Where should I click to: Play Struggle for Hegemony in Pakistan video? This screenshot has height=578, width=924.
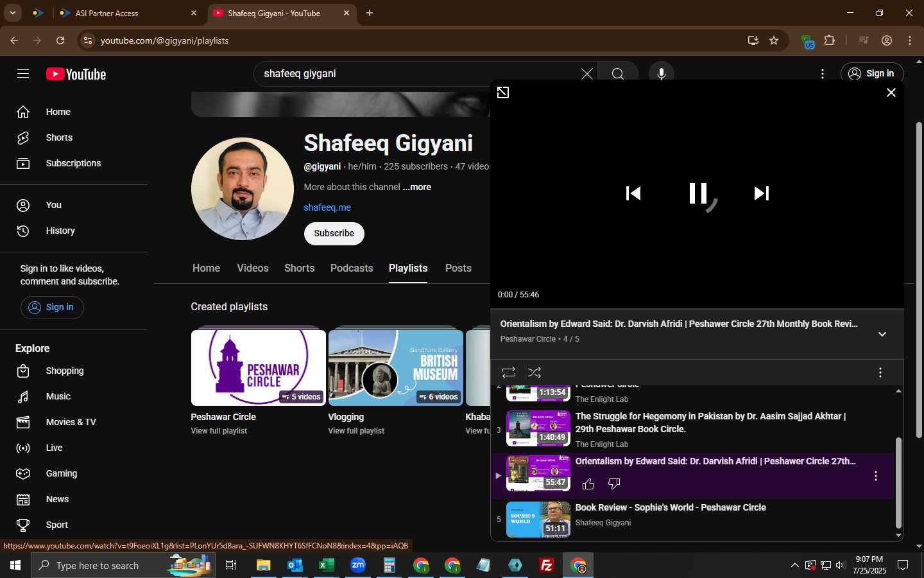710,423
